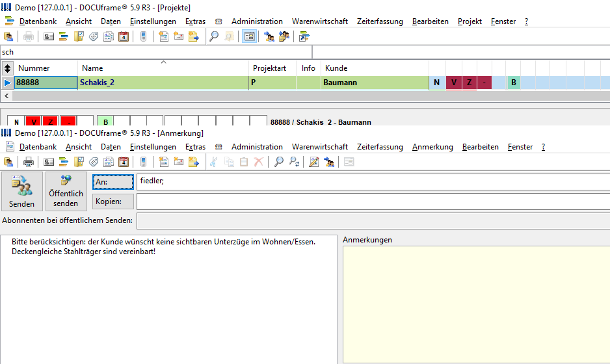Image resolution: width=610 pixels, height=364 pixels.
Task: Open Fenster menu in Anmerkung window
Action: pos(520,147)
